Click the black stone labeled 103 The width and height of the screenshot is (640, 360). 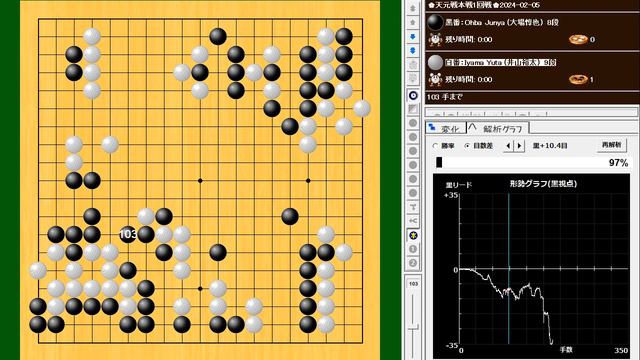coord(128,234)
